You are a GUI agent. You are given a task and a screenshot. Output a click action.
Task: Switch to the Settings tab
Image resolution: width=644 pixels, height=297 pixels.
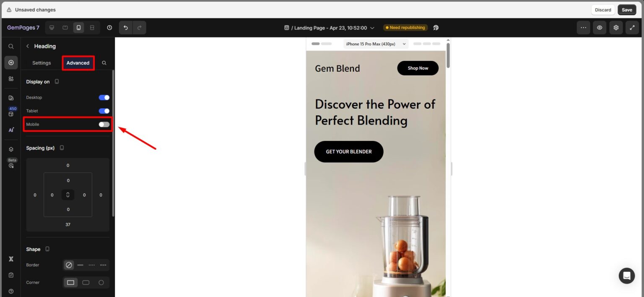click(42, 63)
